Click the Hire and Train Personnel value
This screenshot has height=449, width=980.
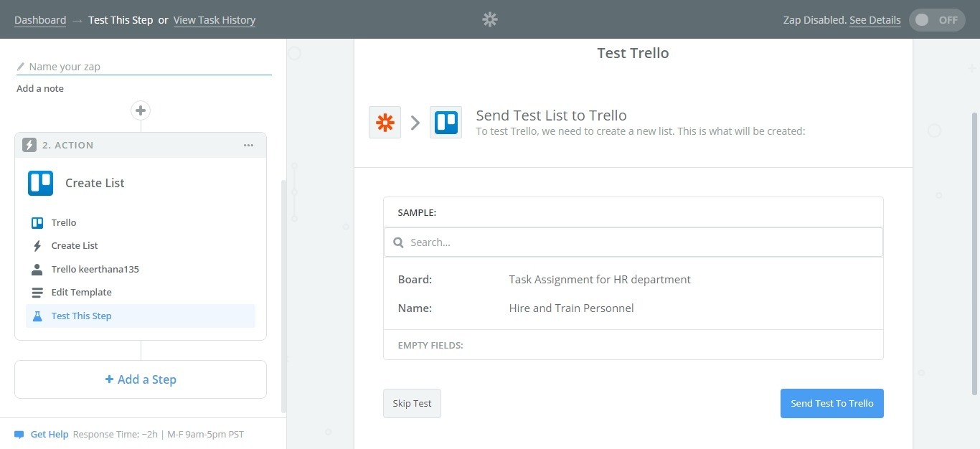(x=571, y=308)
